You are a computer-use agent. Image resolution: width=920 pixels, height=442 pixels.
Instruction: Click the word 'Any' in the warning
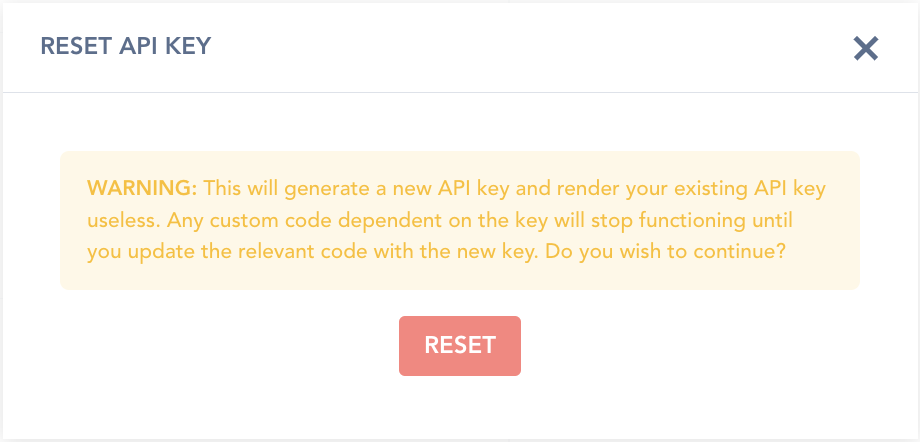183,220
